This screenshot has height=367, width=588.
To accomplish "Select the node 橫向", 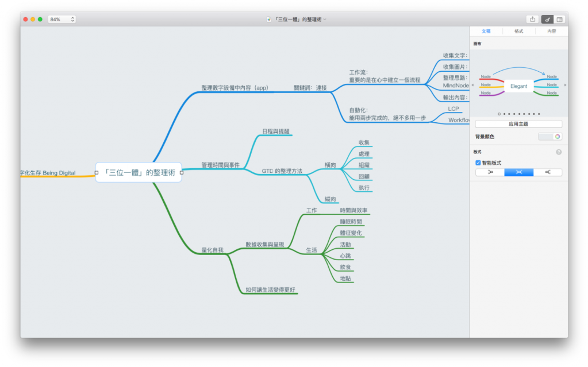I will point(330,165).
